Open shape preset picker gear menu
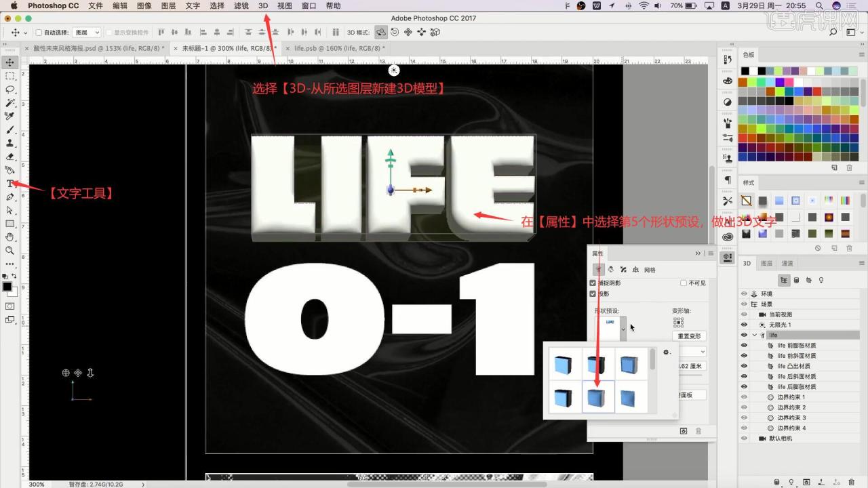The image size is (868, 488). (667, 352)
